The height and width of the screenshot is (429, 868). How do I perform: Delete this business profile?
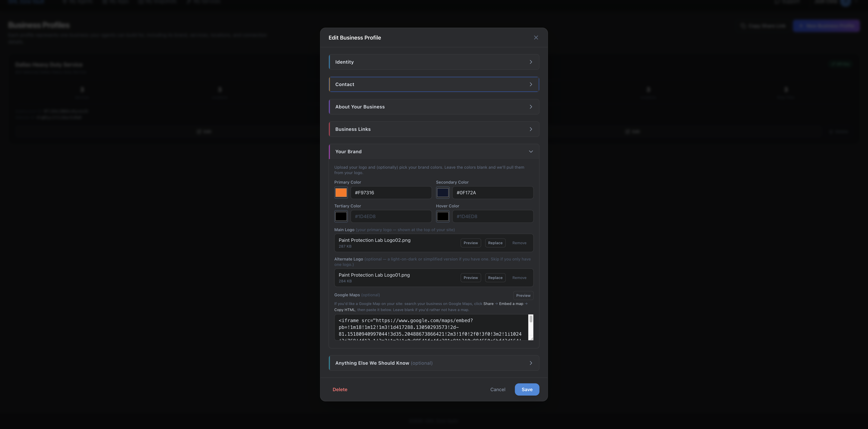[x=340, y=389]
